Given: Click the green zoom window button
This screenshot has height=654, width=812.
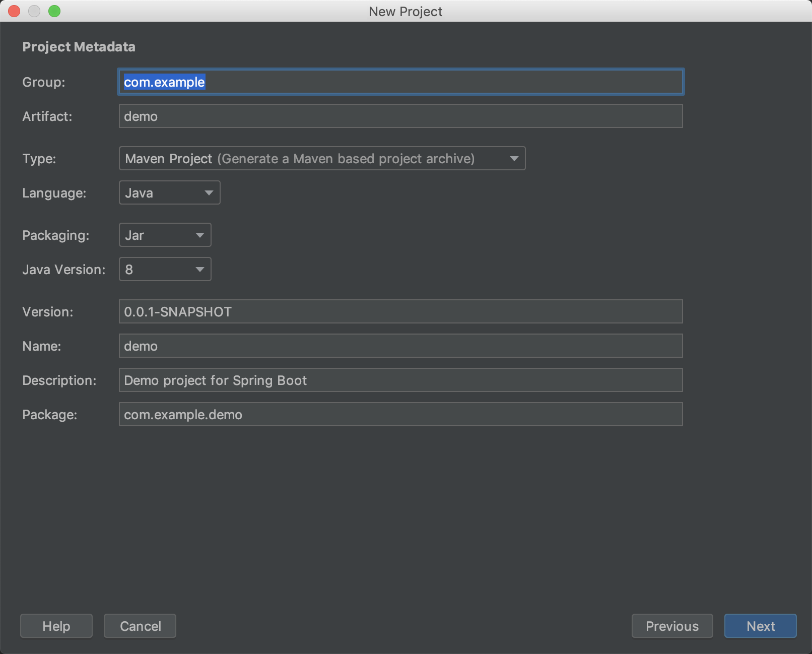Looking at the screenshot, I should point(54,11).
